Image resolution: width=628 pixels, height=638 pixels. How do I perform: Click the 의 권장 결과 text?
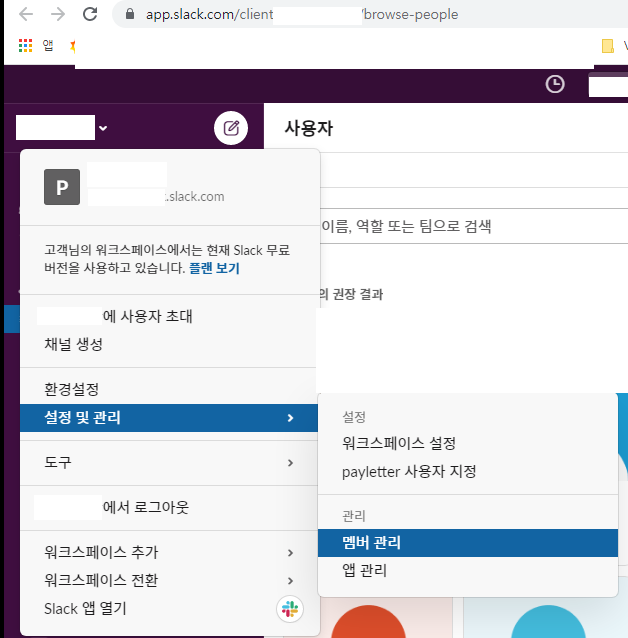(x=351, y=294)
